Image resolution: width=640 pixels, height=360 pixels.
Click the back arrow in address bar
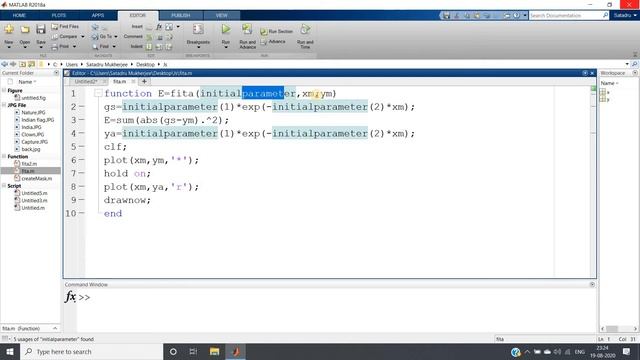pos(5,64)
